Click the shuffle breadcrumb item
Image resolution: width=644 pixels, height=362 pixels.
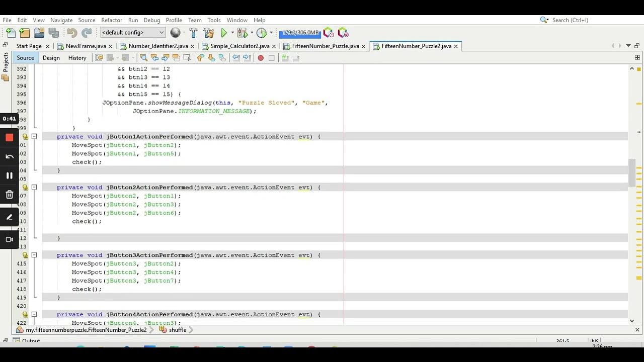(x=173, y=330)
